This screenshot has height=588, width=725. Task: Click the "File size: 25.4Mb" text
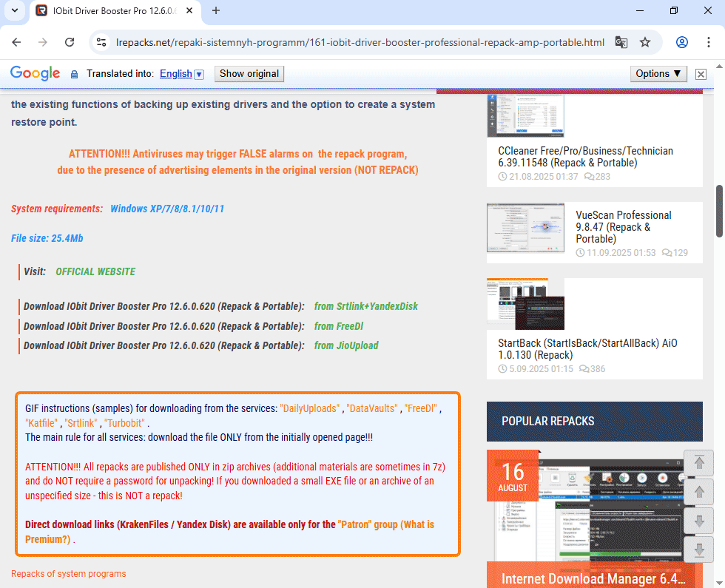click(47, 238)
